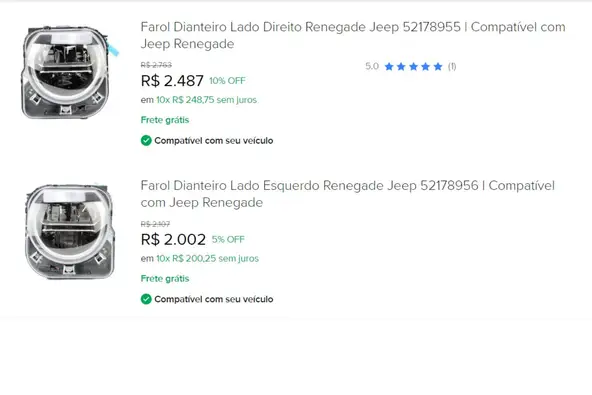This screenshot has height=395, width=592.
Task: Click the green compatibility checkmark on second listing
Action: click(x=146, y=299)
